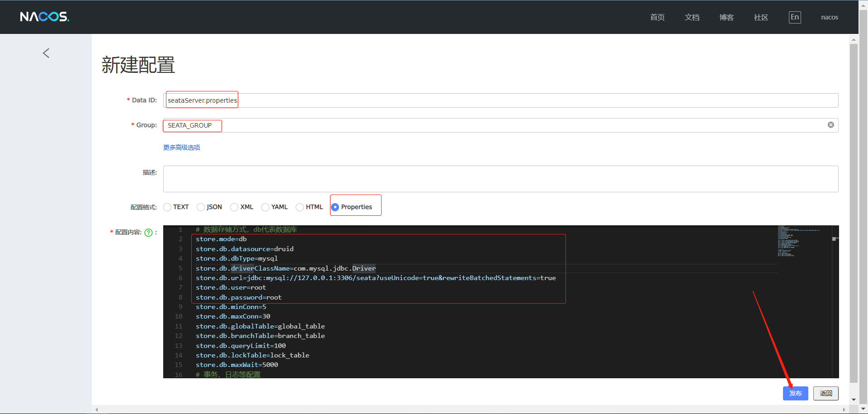Clear the Group field with X icon
The height and width of the screenshot is (414, 868).
(x=830, y=125)
